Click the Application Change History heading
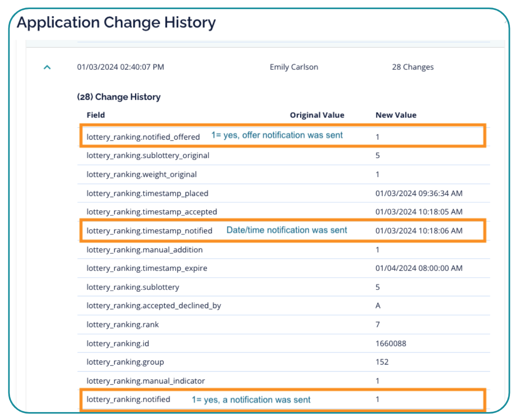 116,23
